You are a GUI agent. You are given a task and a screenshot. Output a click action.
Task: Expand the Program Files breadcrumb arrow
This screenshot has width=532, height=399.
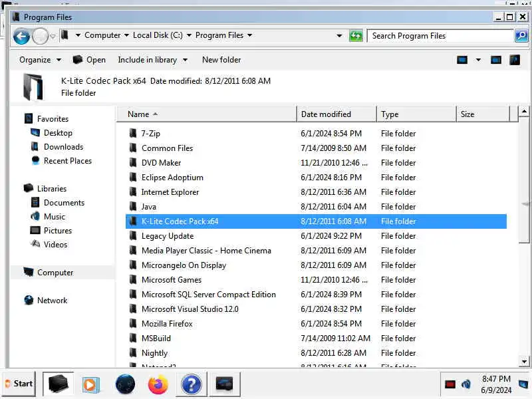click(x=250, y=35)
